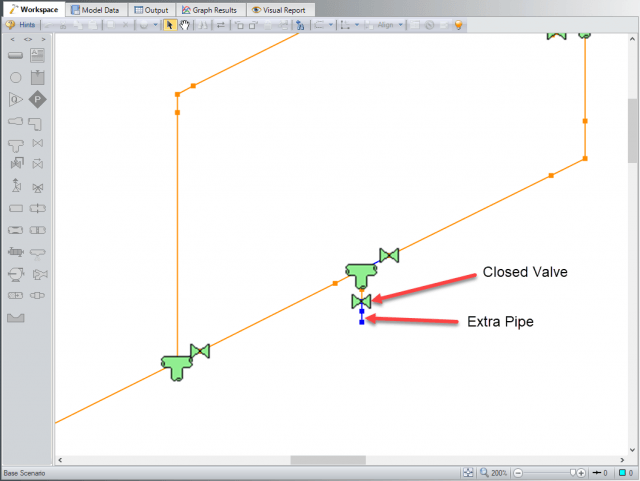Select the Spray Discharge junction icon
The image size is (640, 481).
coord(38,254)
